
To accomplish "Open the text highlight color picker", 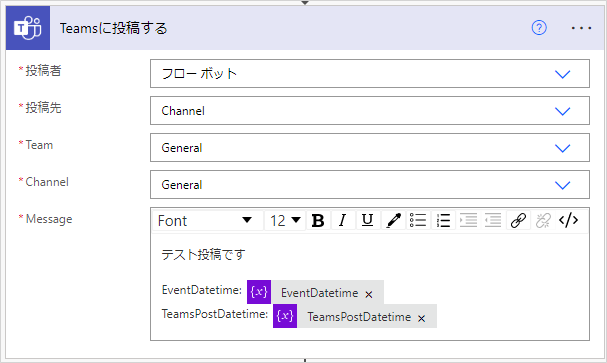I will coord(393,221).
